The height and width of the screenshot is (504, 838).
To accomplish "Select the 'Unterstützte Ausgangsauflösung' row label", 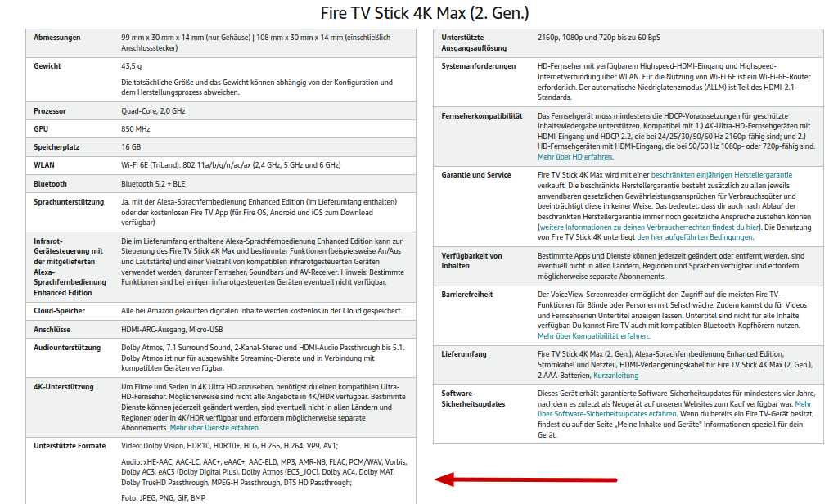I will [474, 43].
